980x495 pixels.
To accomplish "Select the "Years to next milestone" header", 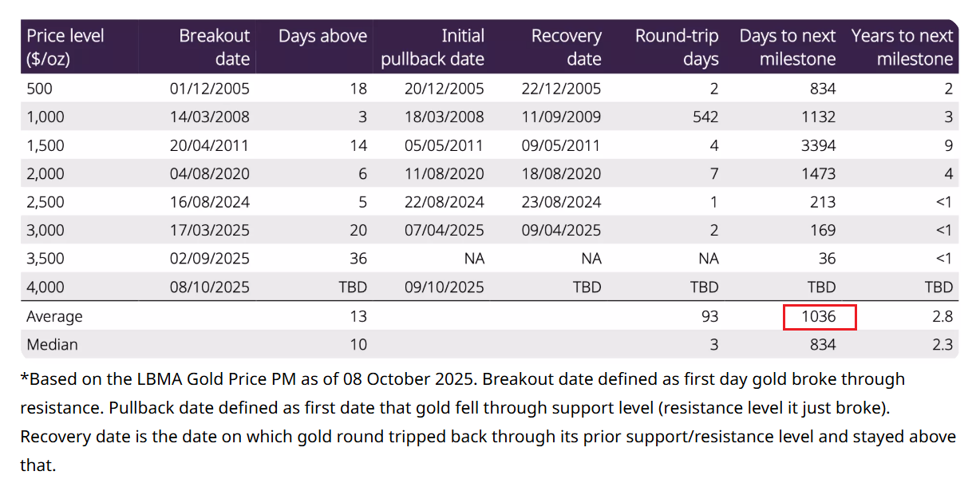I will (902, 47).
